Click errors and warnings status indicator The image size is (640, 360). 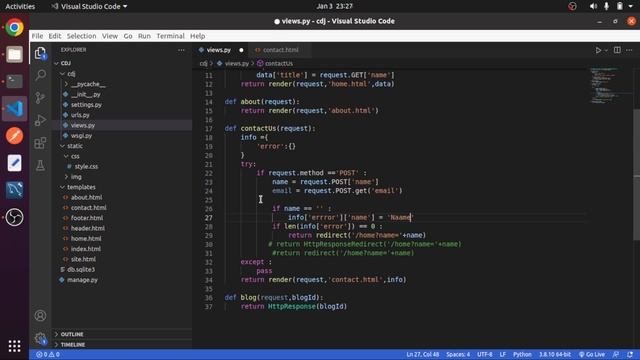(48, 354)
